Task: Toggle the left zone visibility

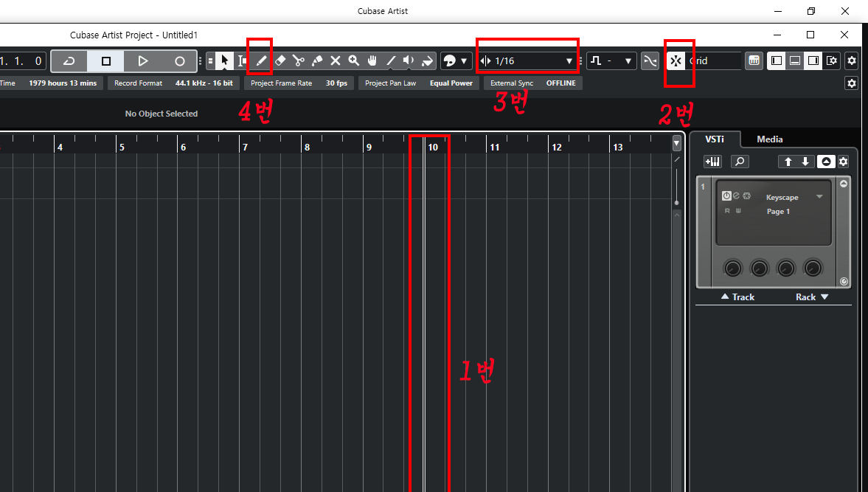Action: coord(777,61)
